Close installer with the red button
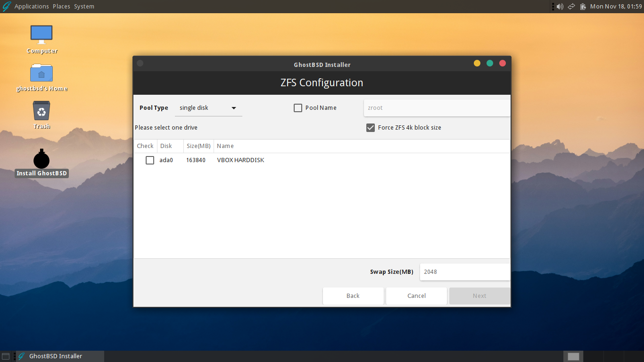644x362 pixels. tap(503, 63)
